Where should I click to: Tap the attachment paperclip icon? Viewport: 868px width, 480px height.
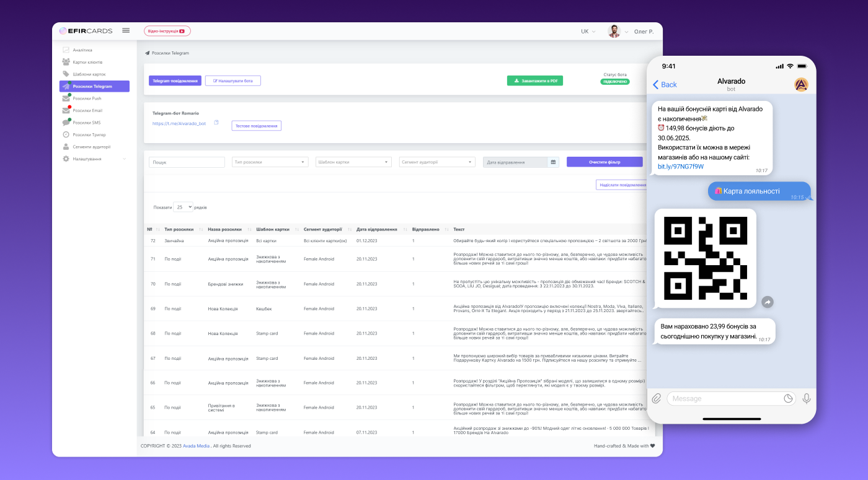[x=656, y=398]
